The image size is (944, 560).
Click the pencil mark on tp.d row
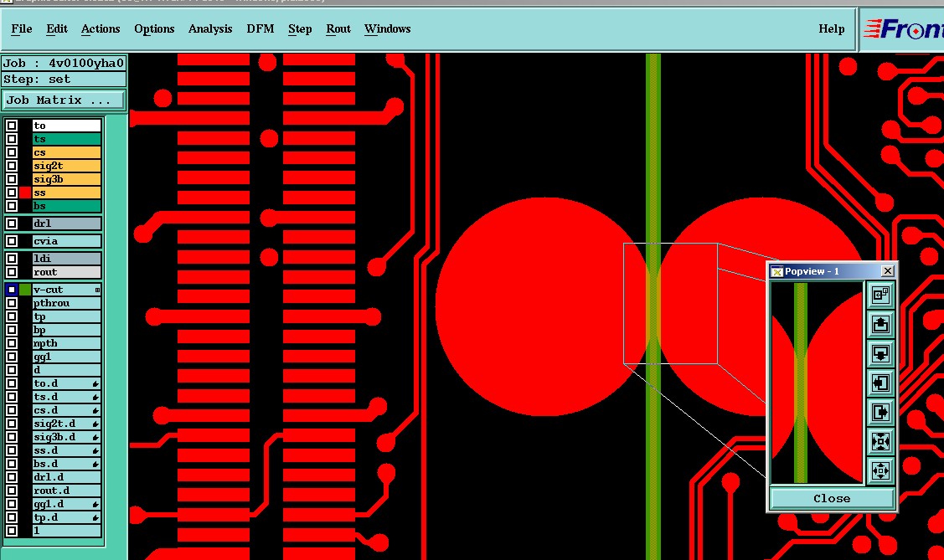95,518
